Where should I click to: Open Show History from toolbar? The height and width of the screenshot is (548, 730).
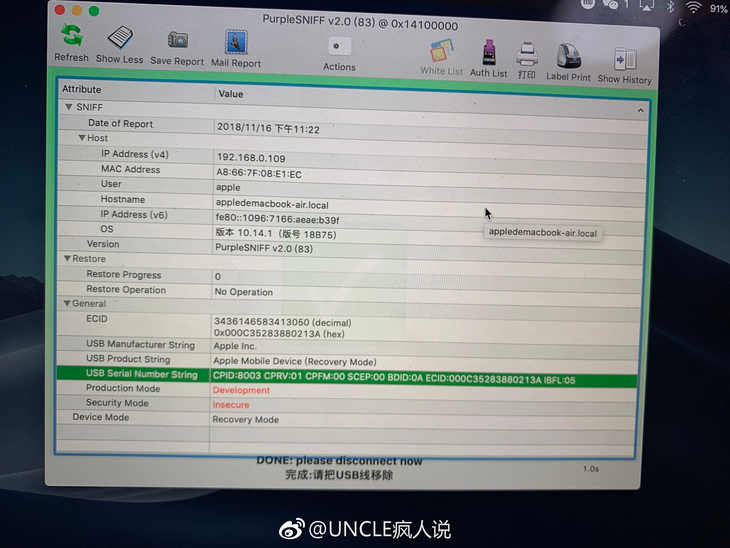(x=624, y=59)
